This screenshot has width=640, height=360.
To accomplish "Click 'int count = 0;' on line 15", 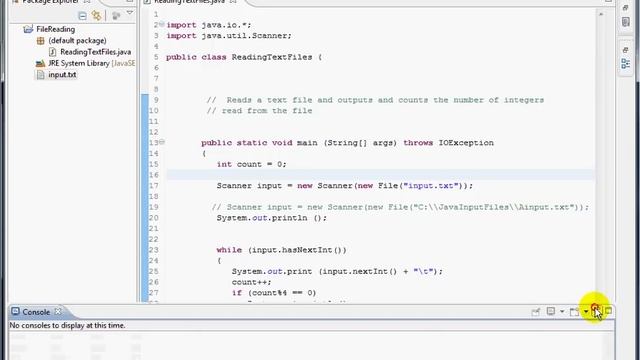I will 251,164.
